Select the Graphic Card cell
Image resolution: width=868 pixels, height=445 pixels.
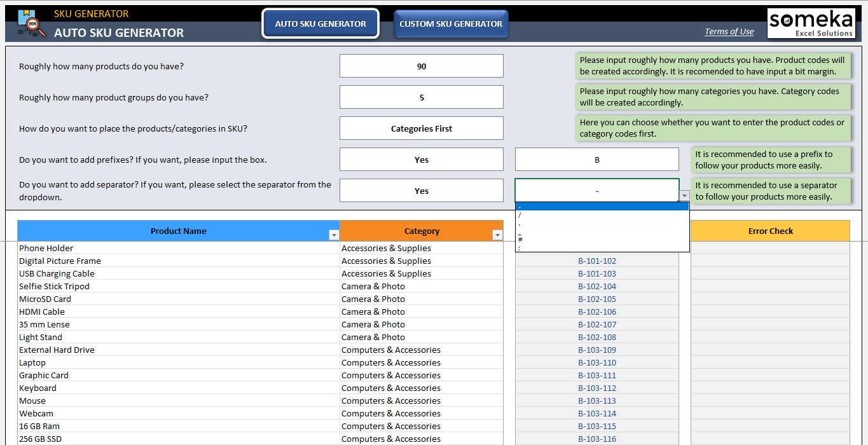coord(179,375)
